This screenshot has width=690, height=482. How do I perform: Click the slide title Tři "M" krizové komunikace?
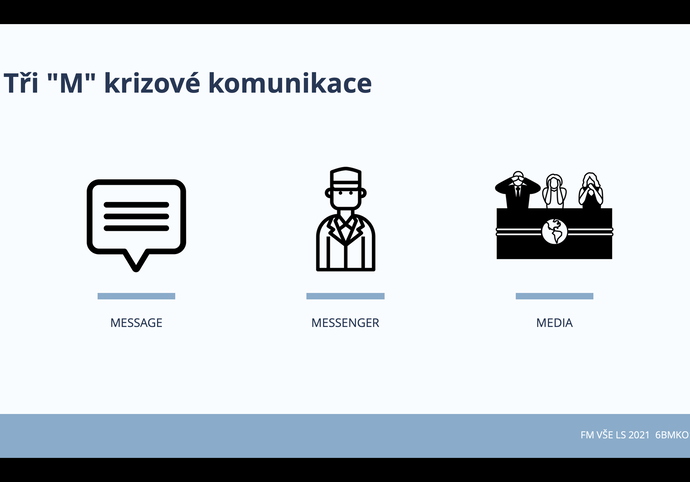coord(188,83)
